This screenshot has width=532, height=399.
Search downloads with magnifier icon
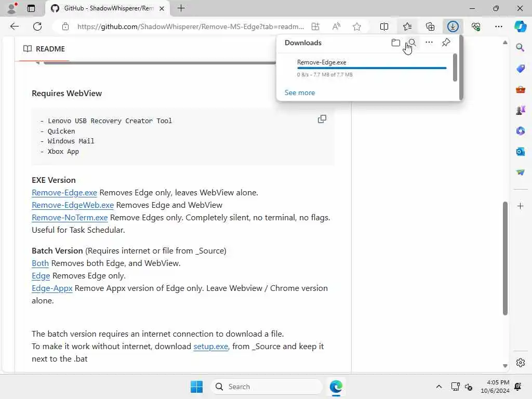point(412,43)
